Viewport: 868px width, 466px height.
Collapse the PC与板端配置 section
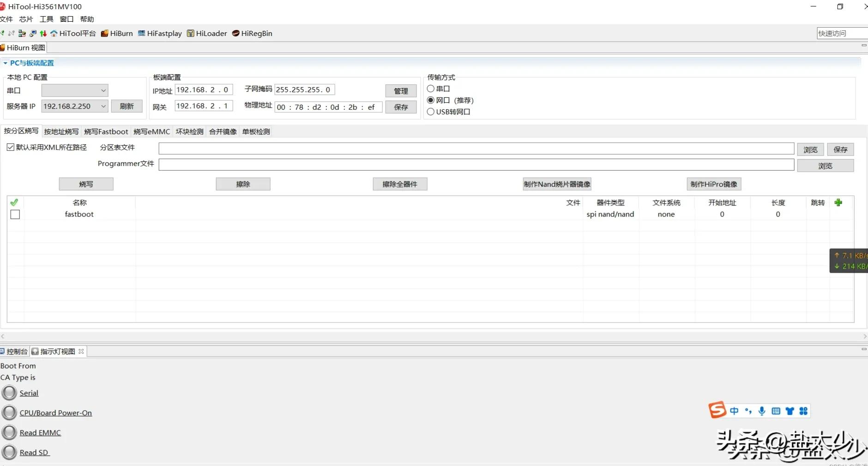[x=6, y=62]
